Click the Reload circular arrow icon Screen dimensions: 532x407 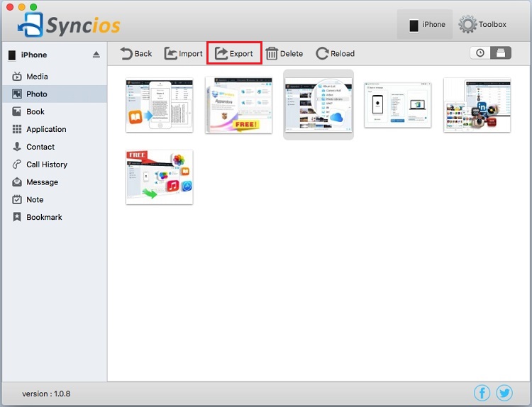coord(322,54)
